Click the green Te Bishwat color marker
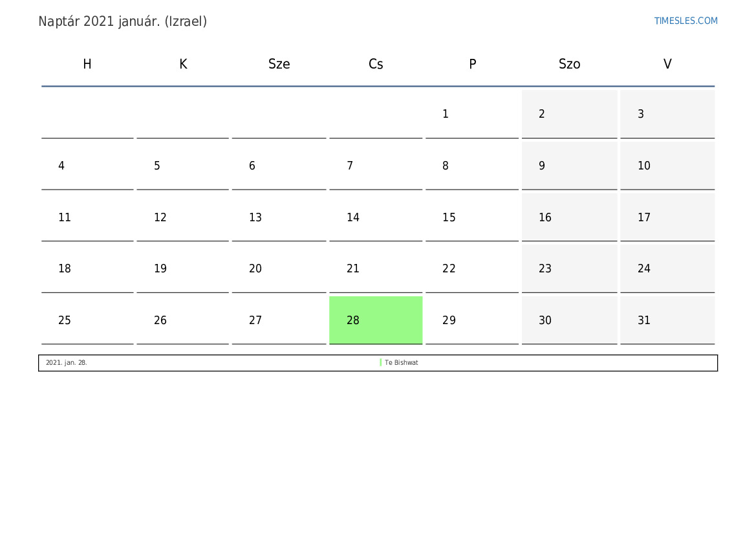 (x=381, y=363)
